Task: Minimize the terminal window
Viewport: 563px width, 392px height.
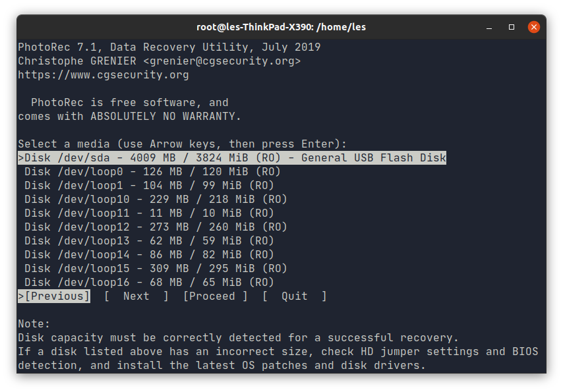Action: click(x=489, y=27)
